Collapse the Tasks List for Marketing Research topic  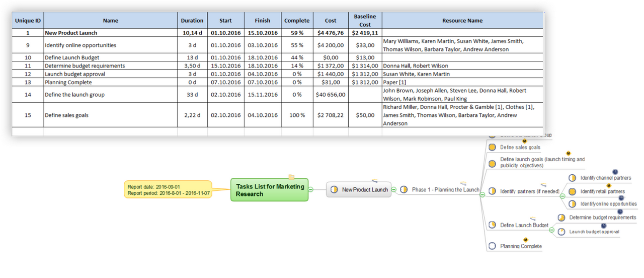(311, 190)
